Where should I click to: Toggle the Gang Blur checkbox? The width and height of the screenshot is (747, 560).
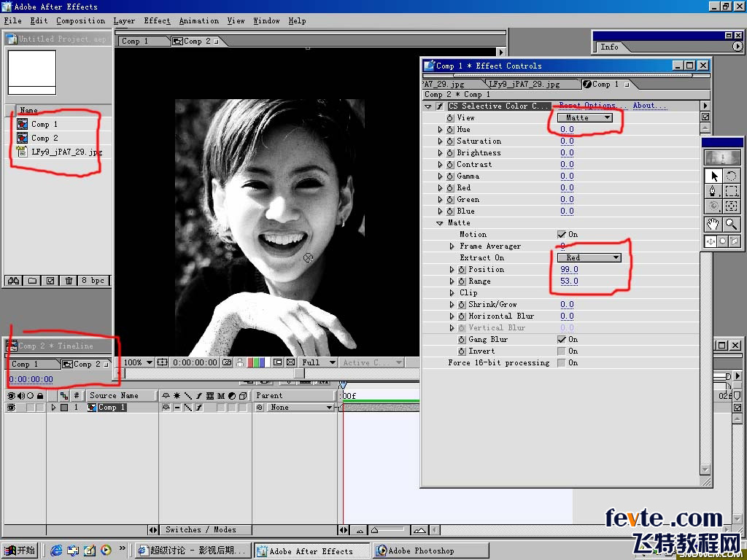pyautogui.click(x=562, y=340)
